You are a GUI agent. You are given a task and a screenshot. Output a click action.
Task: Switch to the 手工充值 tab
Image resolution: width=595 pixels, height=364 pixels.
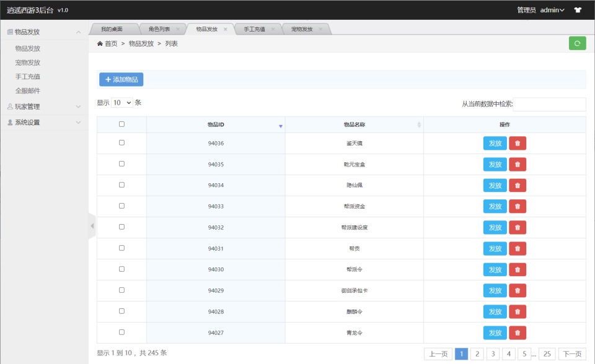coord(254,29)
